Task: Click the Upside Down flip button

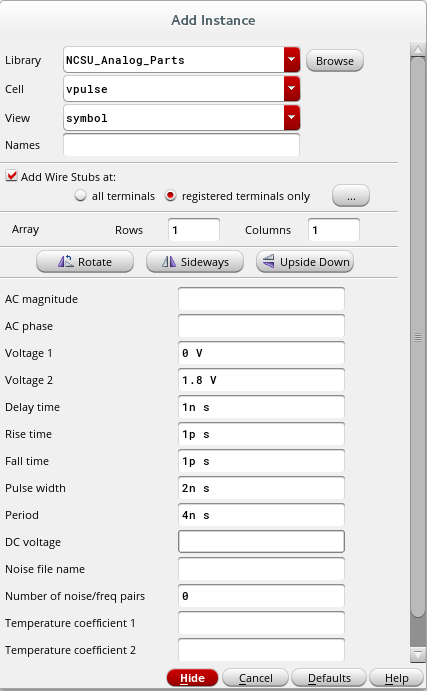Action: 305,262
